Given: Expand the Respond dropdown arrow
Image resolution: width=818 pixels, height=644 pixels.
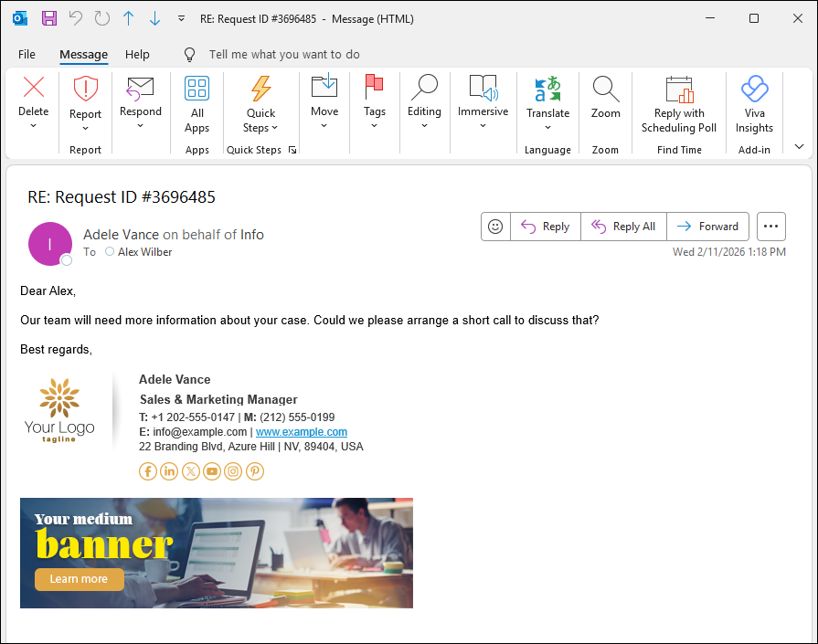Looking at the screenshot, I should coord(141,126).
